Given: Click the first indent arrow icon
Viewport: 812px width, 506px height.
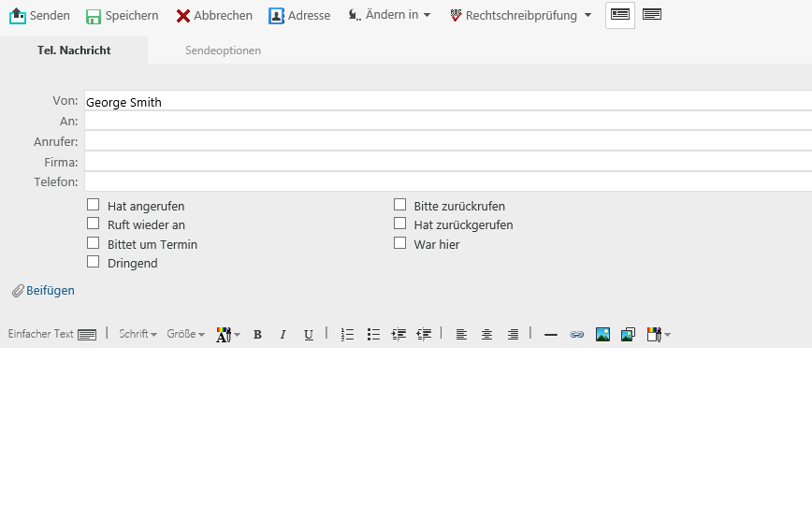Looking at the screenshot, I should pos(399,335).
